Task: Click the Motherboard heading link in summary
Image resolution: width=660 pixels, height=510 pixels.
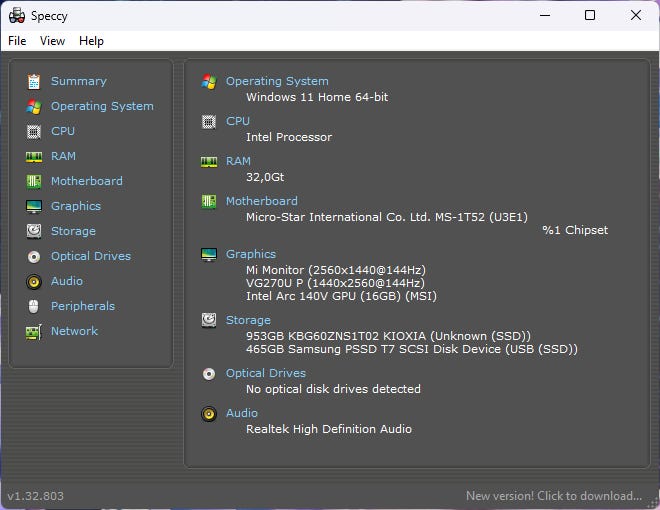Action: 262,201
